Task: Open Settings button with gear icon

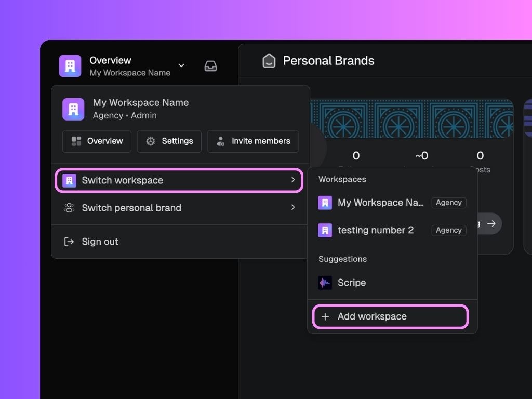Action: click(169, 141)
